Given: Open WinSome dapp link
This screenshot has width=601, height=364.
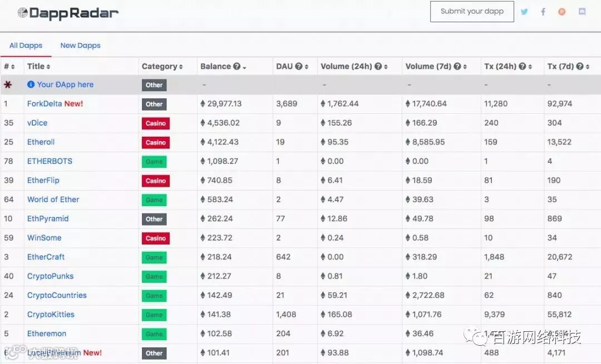Looking at the screenshot, I should click(x=44, y=238).
